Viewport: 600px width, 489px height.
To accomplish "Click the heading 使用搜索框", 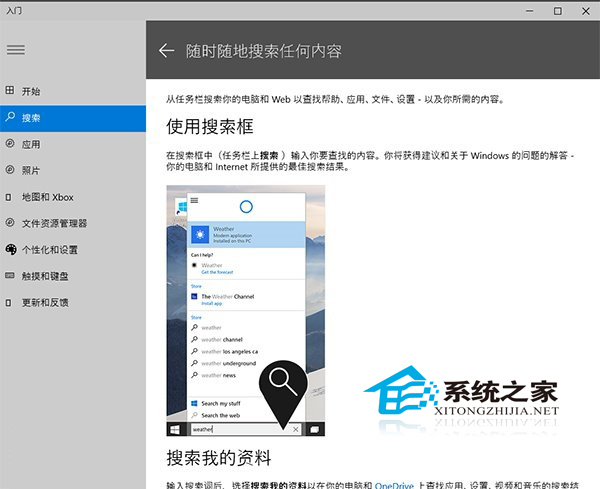I will tap(210, 126).
